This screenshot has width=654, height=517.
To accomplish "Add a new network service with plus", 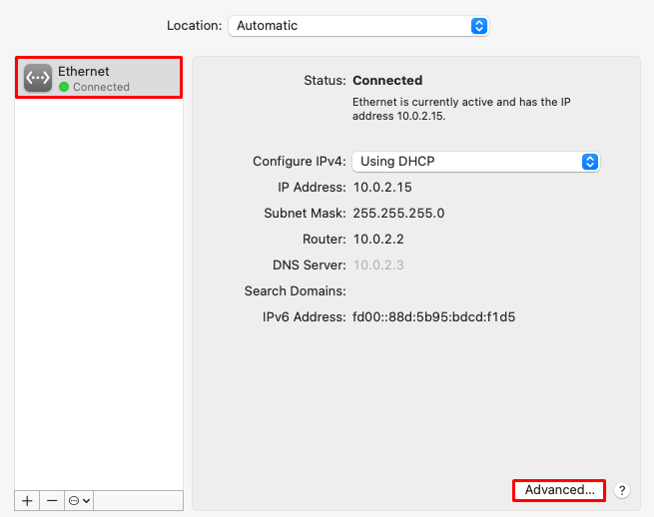I will click(27, 500).
